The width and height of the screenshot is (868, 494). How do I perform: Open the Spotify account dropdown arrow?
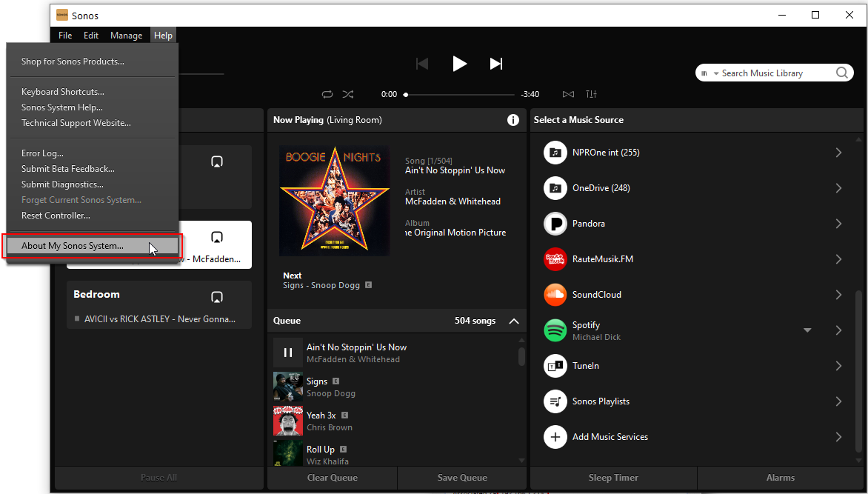pos(807,330)
